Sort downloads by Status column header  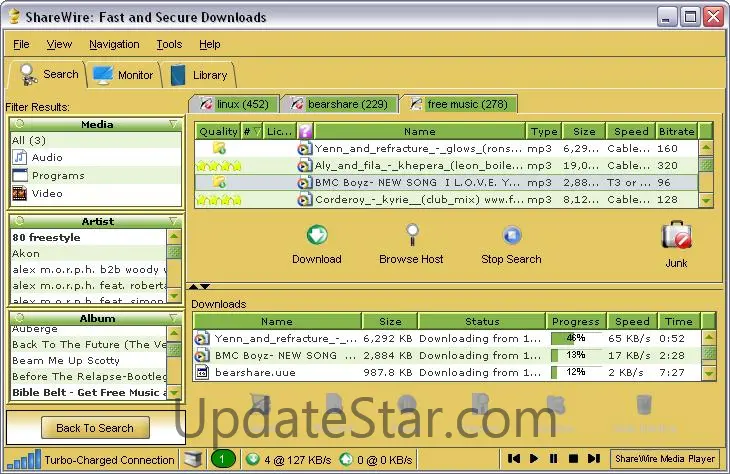pyautogui.click(x=482, y=321)
